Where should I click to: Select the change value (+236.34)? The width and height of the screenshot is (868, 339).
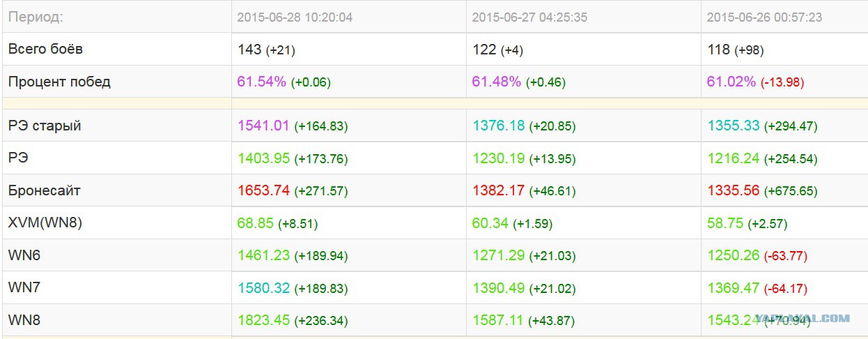point(321,321)
